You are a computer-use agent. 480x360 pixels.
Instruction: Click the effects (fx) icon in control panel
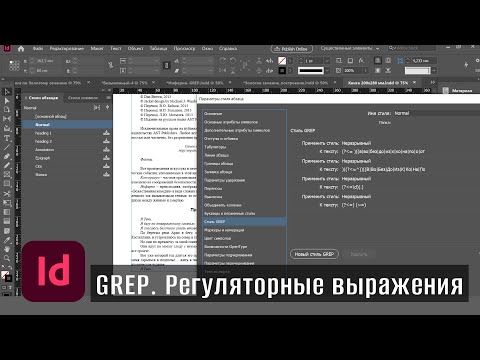(x=361, y=61)
